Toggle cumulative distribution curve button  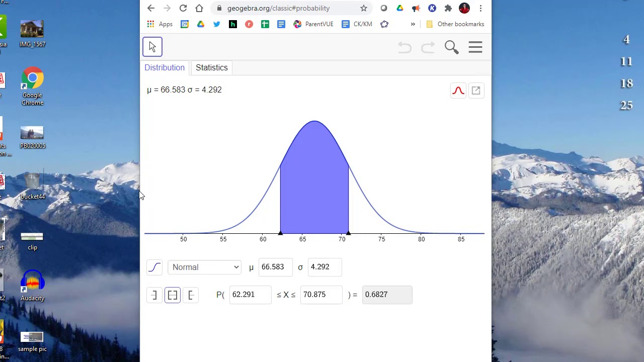tap(154, 267)
